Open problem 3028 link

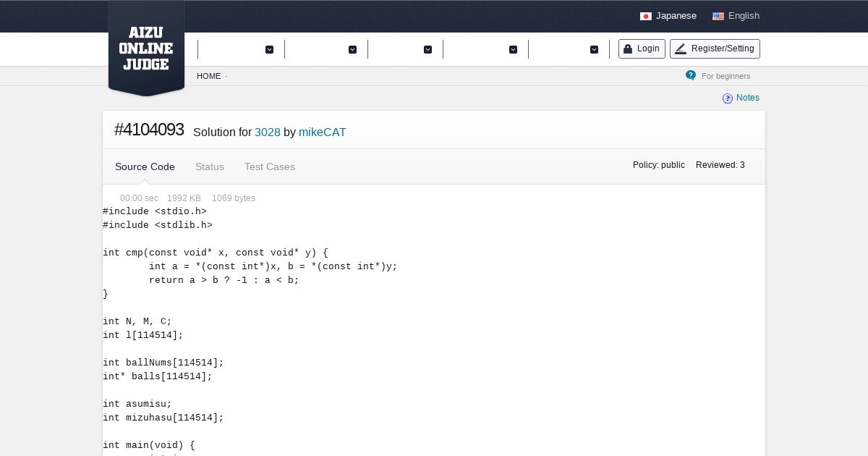(x=268, y=132)
